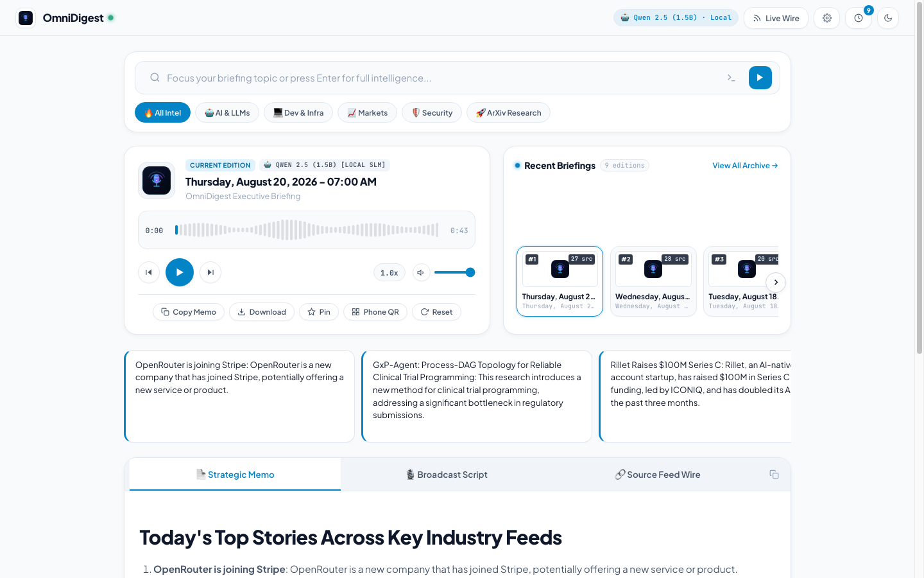
Task: Click the current edition microphone icon
Action: click(157, 180)
